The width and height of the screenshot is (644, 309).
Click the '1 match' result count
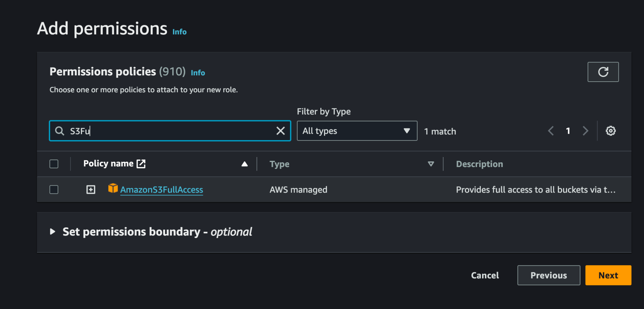pyautogui.click(x=440, y=131)
